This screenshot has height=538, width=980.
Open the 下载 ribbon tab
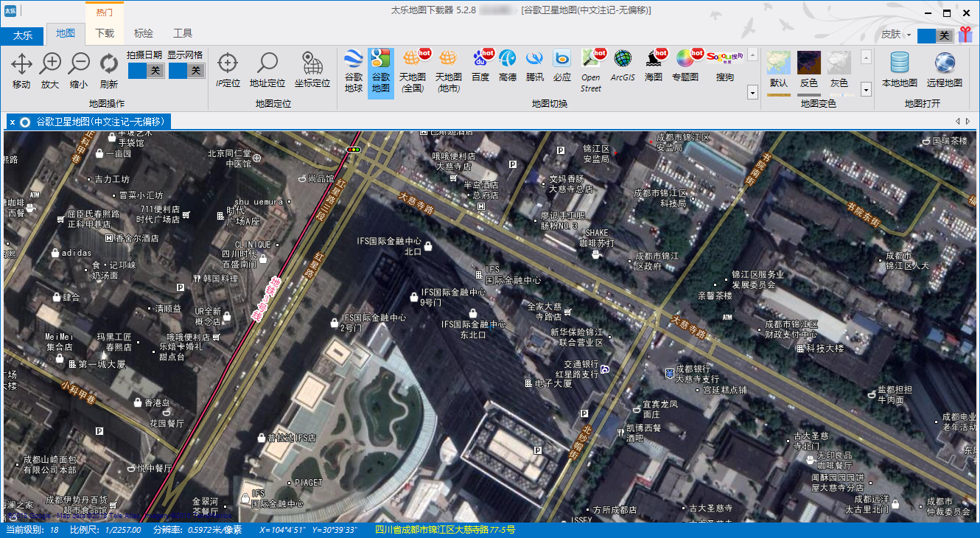pyautogui.click(x=105, y=34)
